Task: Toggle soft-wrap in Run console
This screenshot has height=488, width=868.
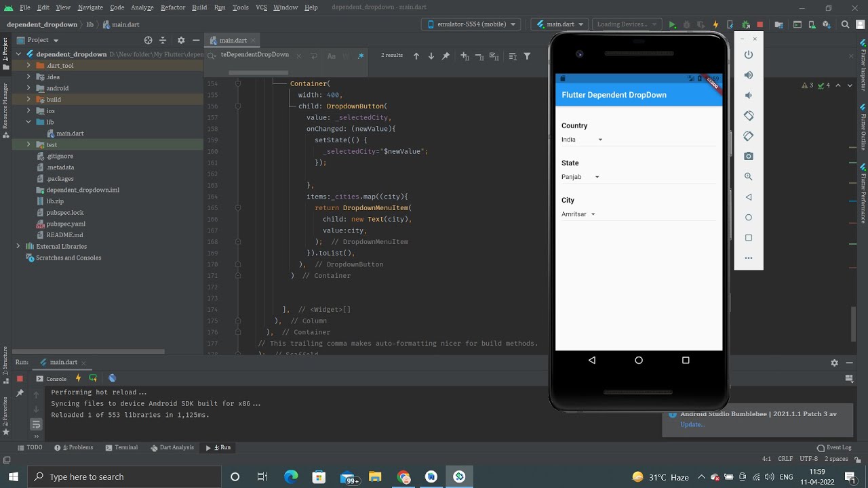Action: click(x=37, y=424)
